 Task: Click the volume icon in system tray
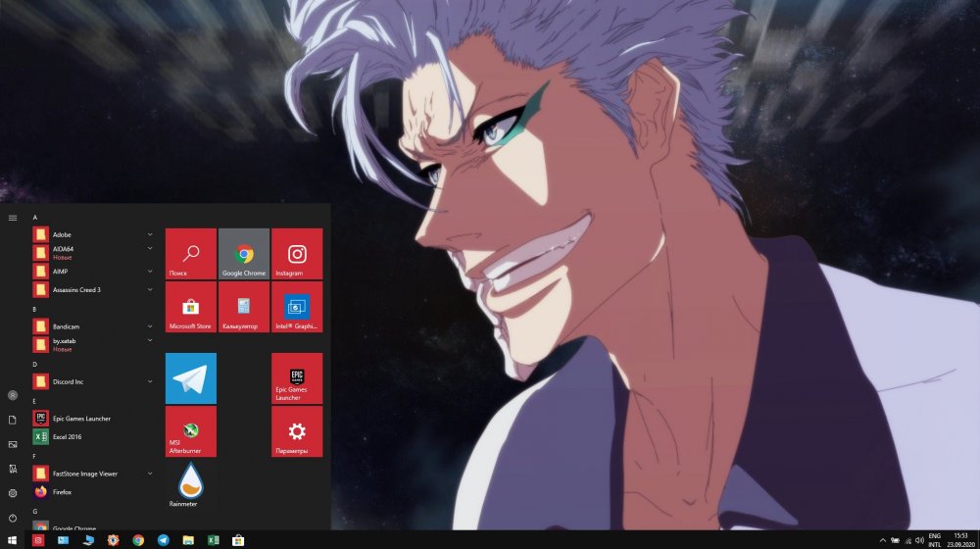click(x=919, y=540)
